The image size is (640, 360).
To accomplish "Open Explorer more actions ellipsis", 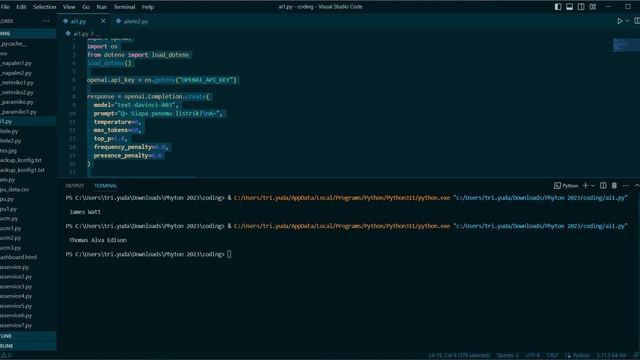I will [x=46, y=21].
